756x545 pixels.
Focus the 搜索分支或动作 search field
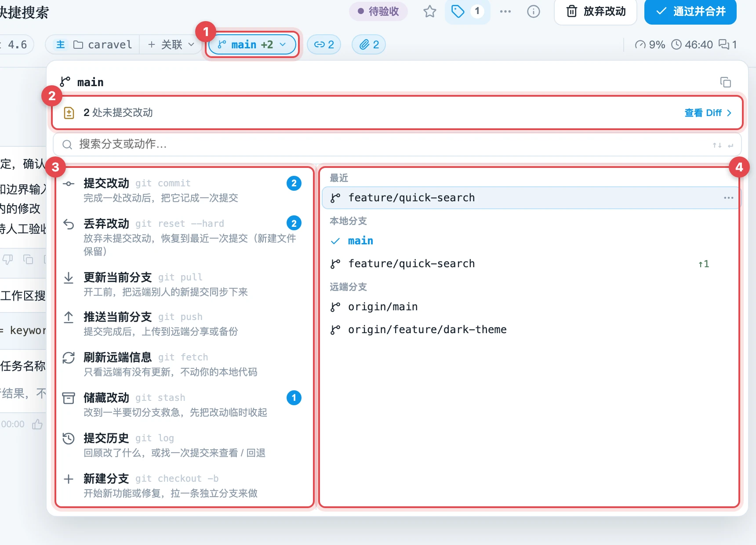click(397, 145)
